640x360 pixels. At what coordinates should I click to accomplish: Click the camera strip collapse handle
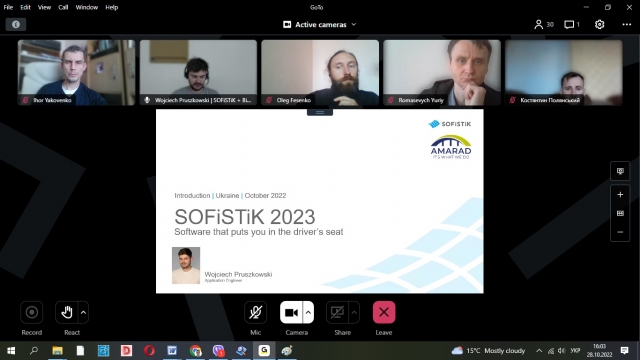[320, 112]
